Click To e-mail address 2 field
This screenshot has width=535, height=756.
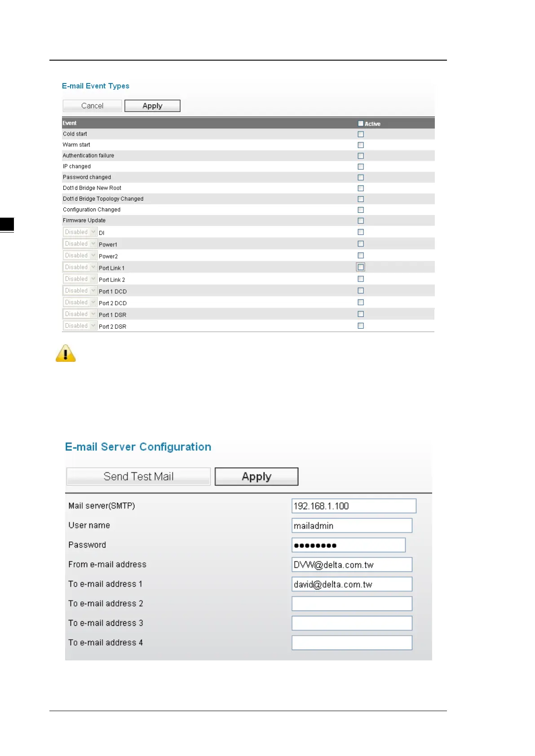(352, 604)
